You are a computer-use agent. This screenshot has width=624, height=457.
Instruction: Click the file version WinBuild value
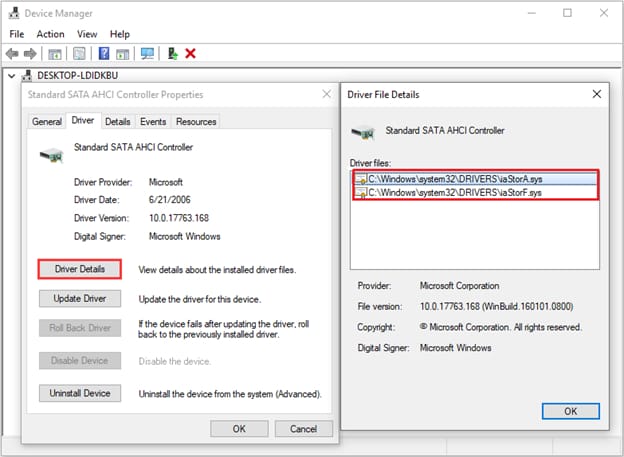(x=496, y=307)
